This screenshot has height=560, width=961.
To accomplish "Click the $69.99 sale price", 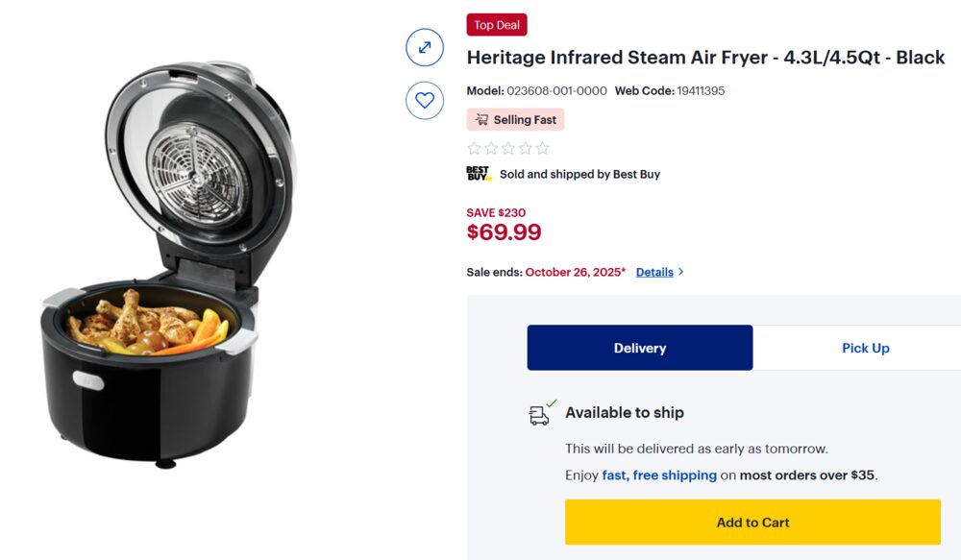I will tap(504, 231).
